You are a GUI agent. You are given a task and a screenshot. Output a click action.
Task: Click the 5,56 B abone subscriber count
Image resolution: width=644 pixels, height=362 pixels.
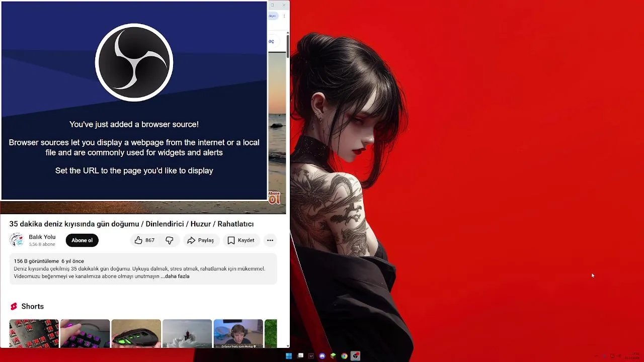[42, 244]
